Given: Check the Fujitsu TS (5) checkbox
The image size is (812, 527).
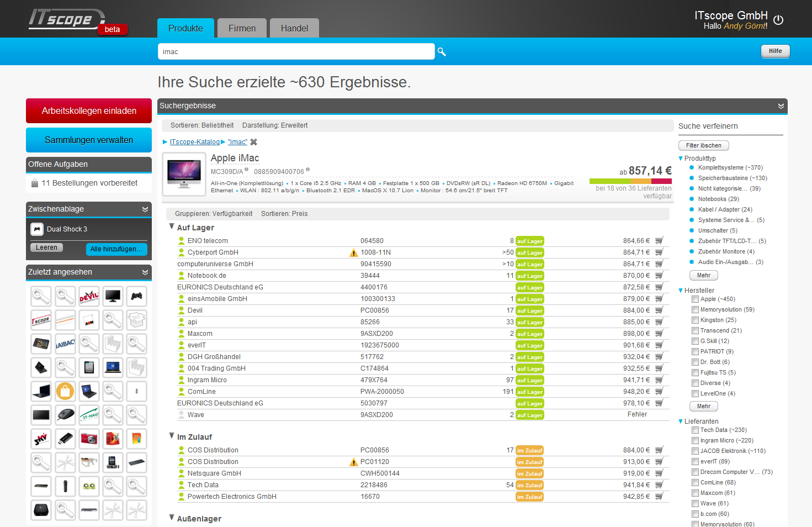Looking at the screenshot, I should (696, 373).
